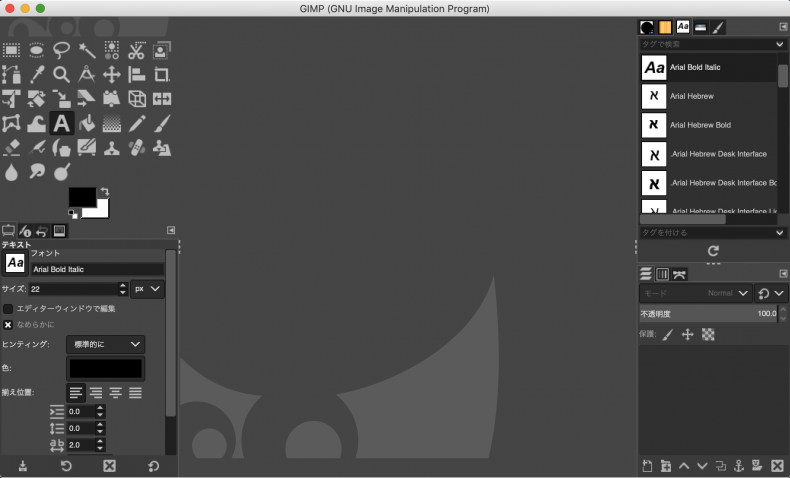Select the Paintbrush tool

pos(162,123)
